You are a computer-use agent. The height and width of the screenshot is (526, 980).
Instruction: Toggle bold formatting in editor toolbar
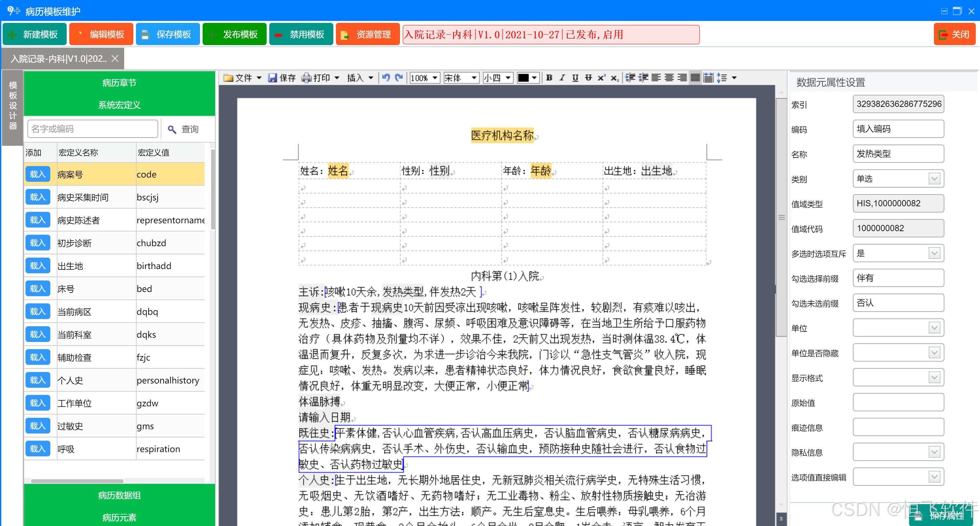tap(549, 78)
